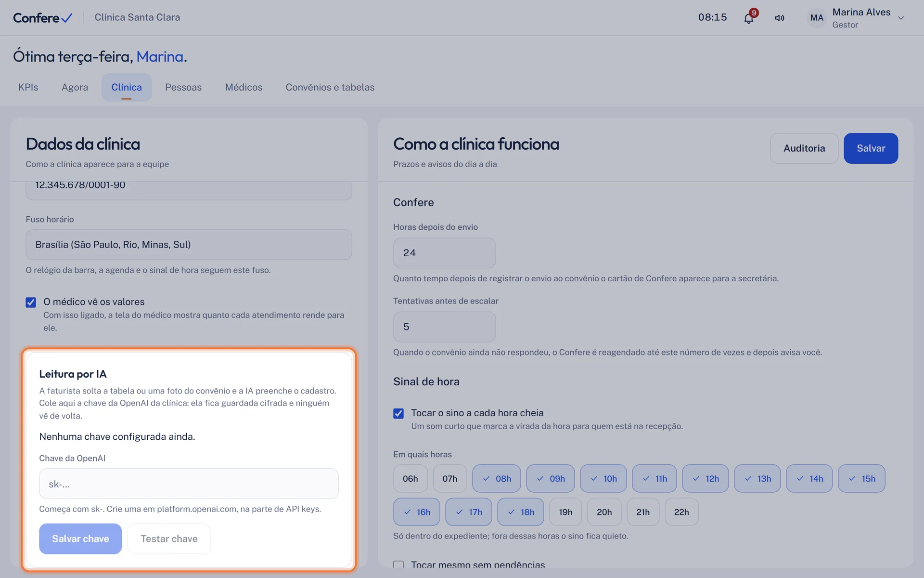The image size is (924, 578).
Task: Click the MA user avatar
Action: point(817,18)
